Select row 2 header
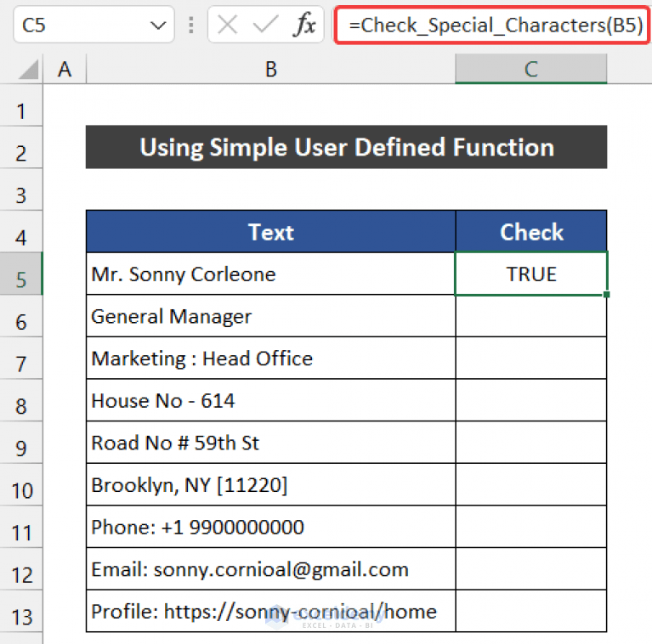The image size is (652, 644). [x=21, y=148]
